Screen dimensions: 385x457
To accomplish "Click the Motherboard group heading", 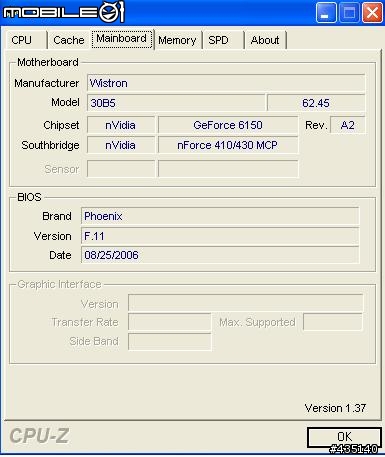I will pyautogui.click(x=48, y=62).
